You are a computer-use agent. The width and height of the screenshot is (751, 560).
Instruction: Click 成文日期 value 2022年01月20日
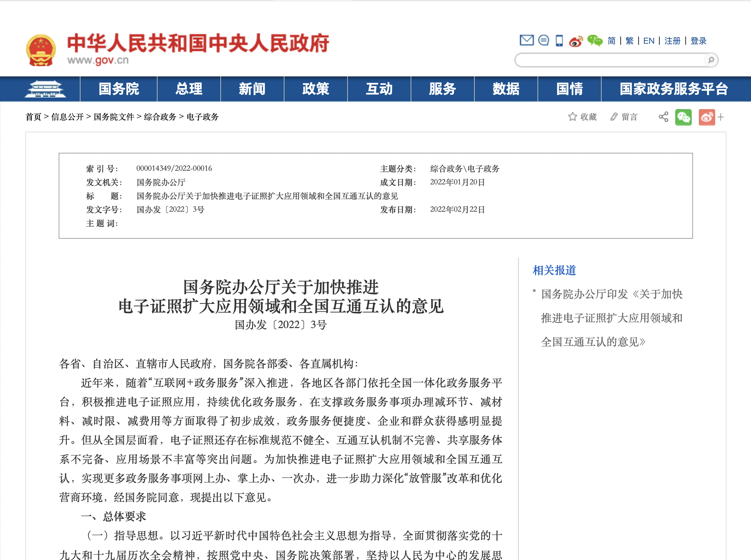457,182
